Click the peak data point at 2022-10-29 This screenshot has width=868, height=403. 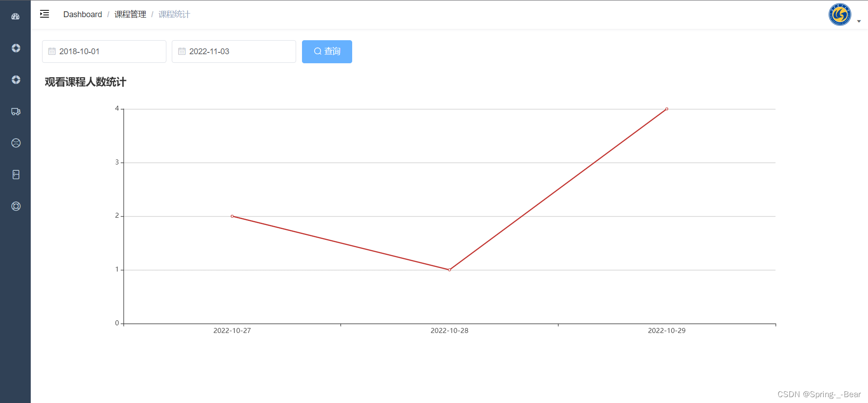pos(666,109)
